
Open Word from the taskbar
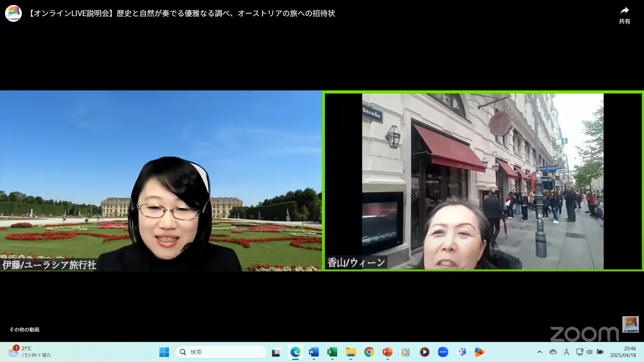(314, 352)
